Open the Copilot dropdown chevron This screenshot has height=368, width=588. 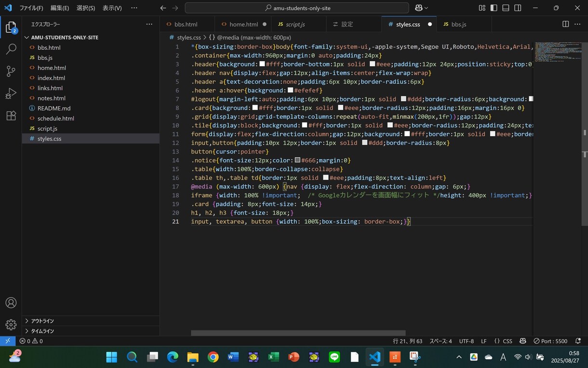(426, 8)
